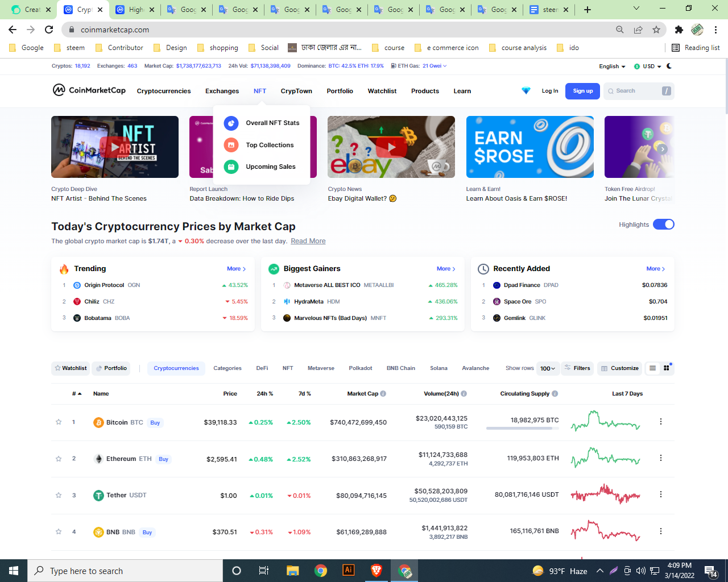The height and width of the screenshot is (582, 728).
Task: Click the Ethereum coin icon
Action: (x=98, y=459)
